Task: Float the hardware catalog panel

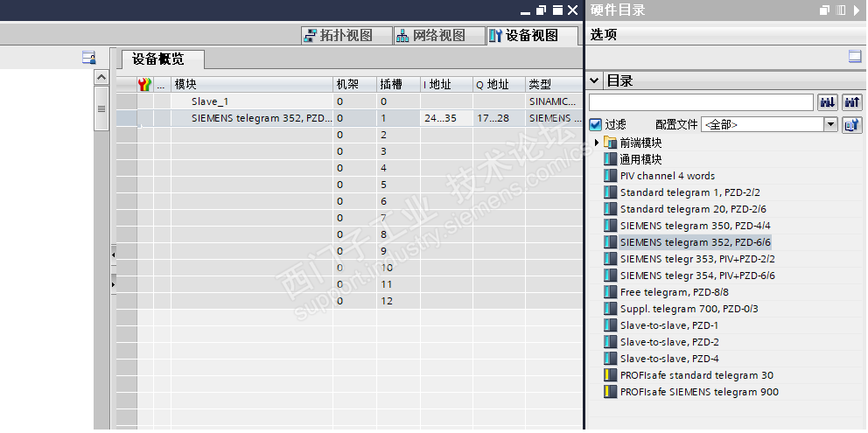Action: click(x=825, y=10)
